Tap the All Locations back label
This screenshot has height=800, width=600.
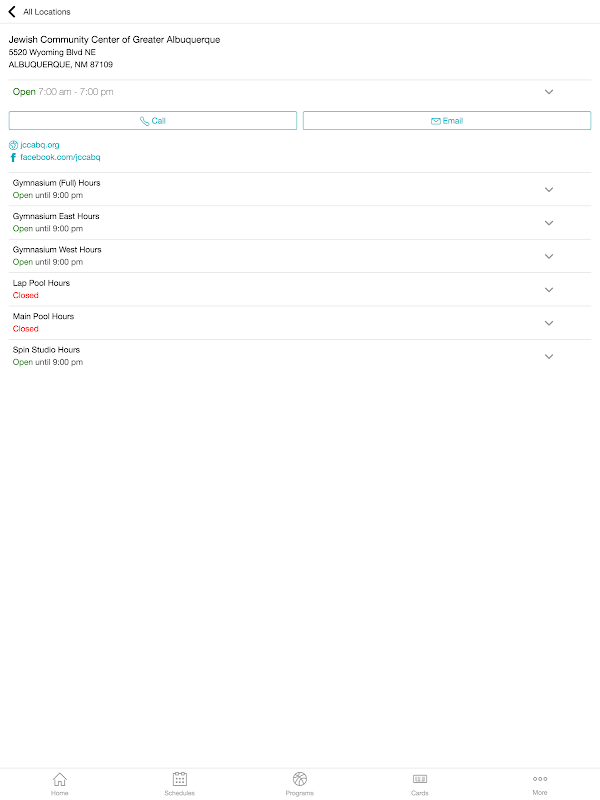47,12
